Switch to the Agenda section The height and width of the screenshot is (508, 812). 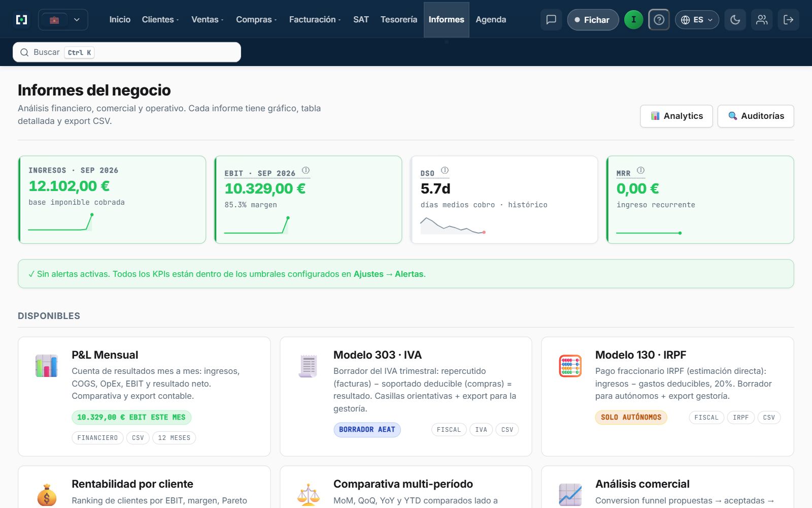click(x=491, y=20)
